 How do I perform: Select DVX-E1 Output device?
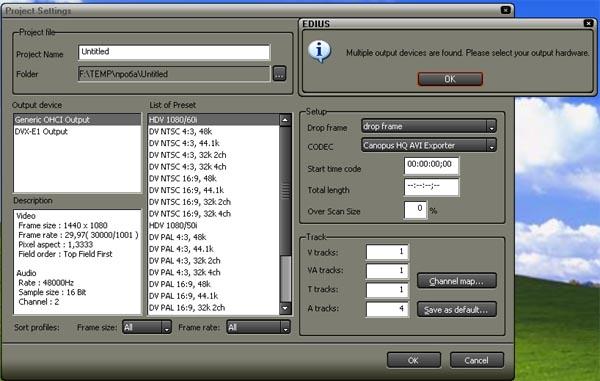pos(77,132)
